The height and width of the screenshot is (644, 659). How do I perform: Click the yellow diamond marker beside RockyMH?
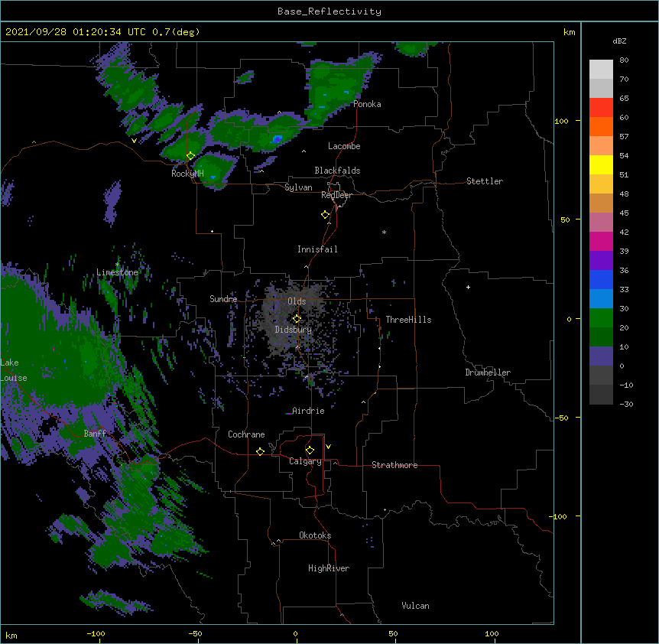click(191, 156)
